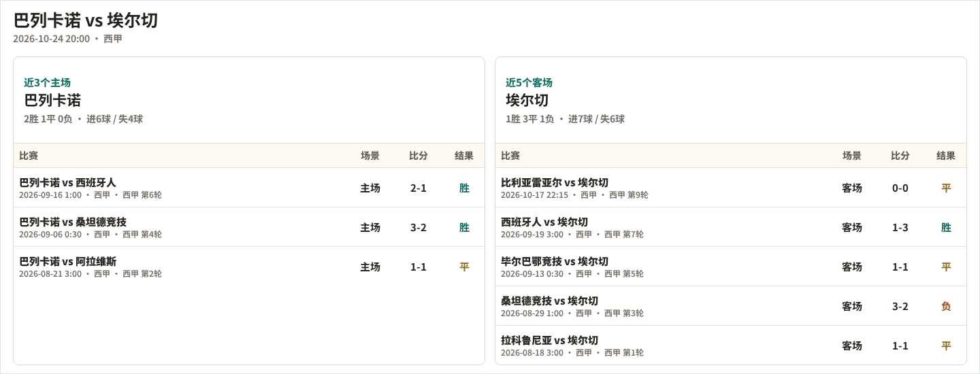Open match 西班牙人 vs 埃尔切
980x374 pixels.
coord(544,222)
